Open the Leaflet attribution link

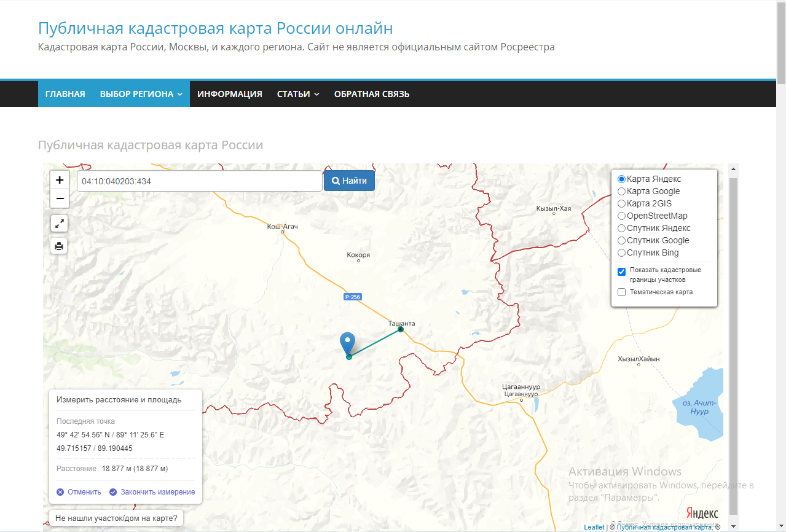click(x=594, y=527)
